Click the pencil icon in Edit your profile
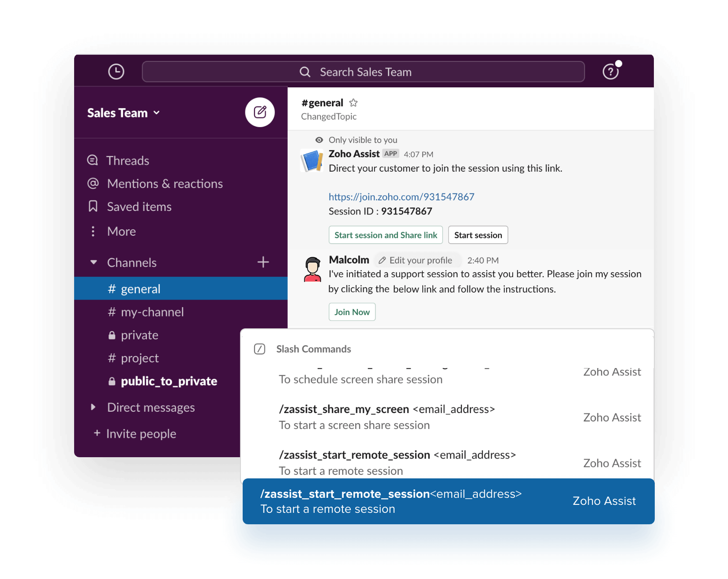728x579 pixels. (x=382, y=260)
